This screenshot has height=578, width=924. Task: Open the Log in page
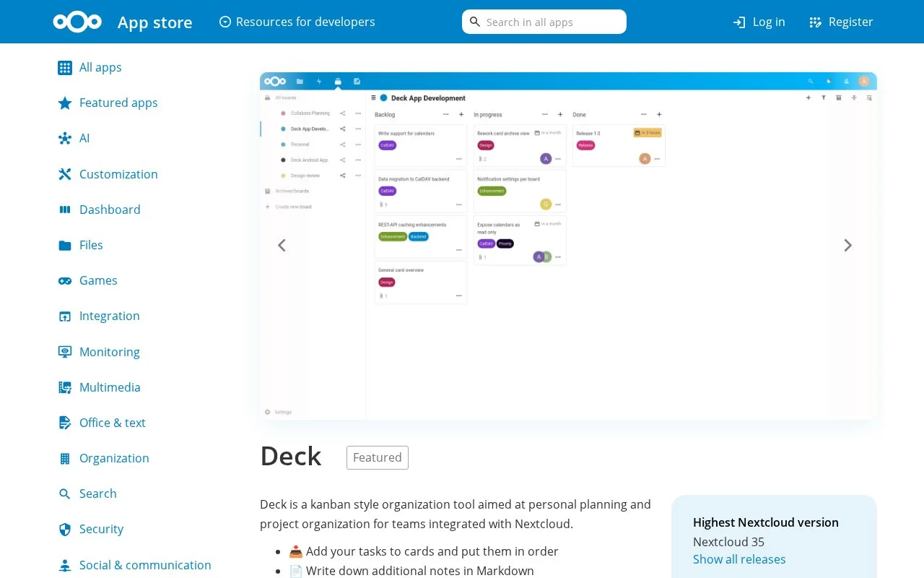(759, 22)
